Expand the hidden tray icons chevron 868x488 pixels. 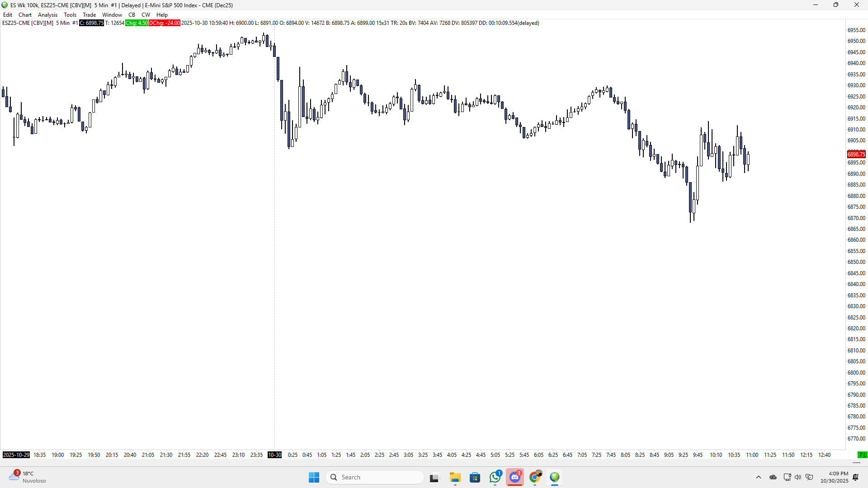759,477
